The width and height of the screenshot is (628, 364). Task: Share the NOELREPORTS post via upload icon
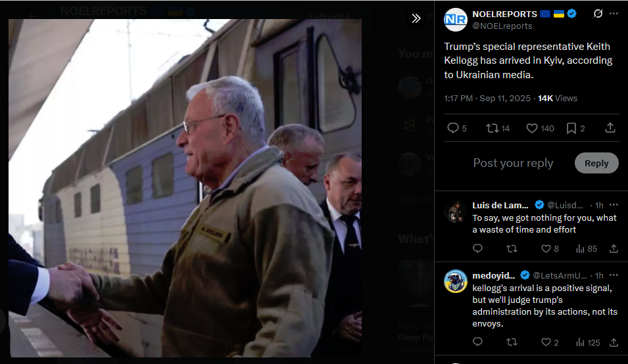(610, 128)
